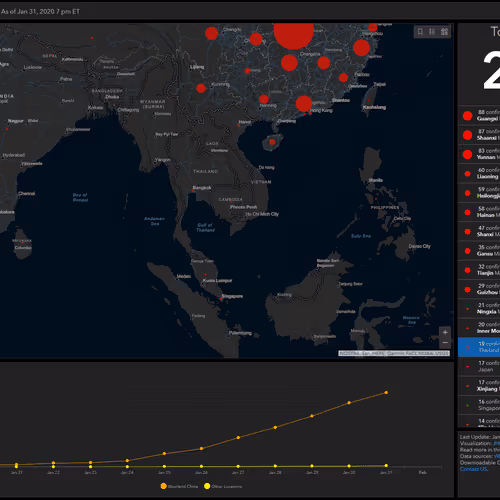Click the Manila city label
500x500 pixels.
tap(376, 180)
